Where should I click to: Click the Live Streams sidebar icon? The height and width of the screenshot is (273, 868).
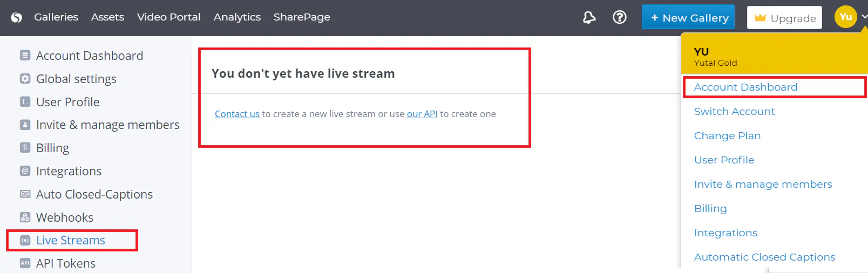coord(25,240)
